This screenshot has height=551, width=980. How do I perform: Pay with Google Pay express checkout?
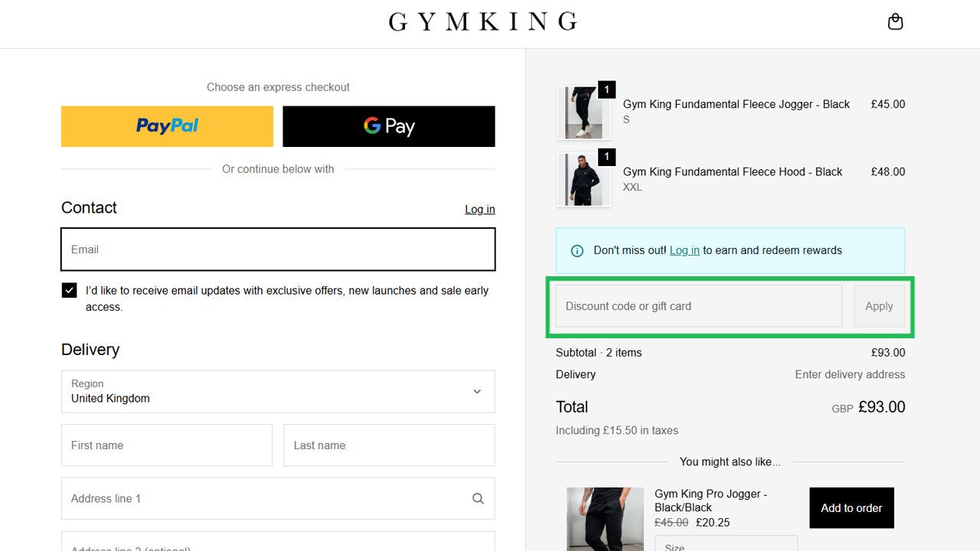389,126
